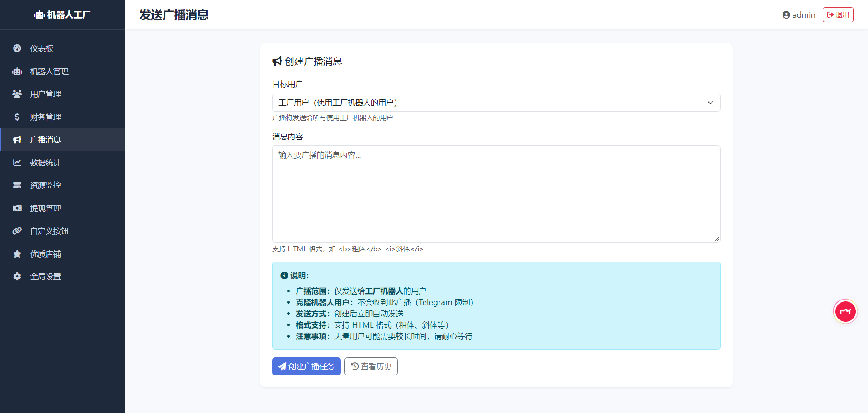The image size is (868, 413).
Task: Click the gear icon beside 全局设置
Action: coord(17,277)
